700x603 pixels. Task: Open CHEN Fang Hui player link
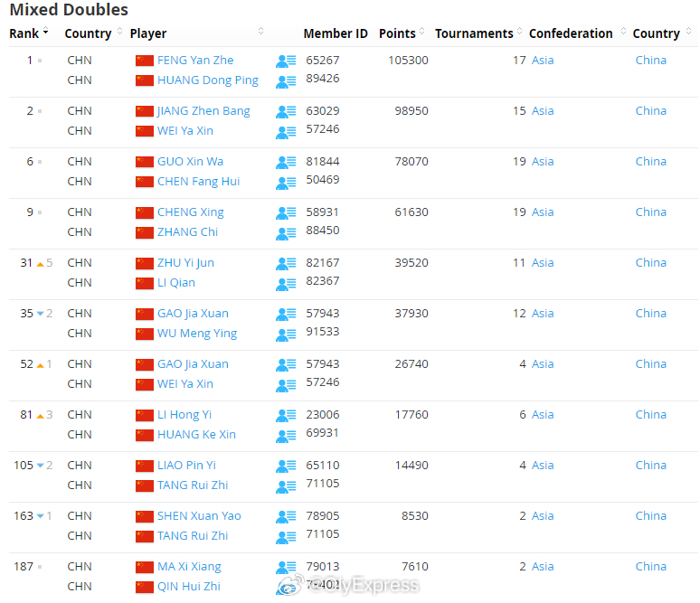[198, 182]
